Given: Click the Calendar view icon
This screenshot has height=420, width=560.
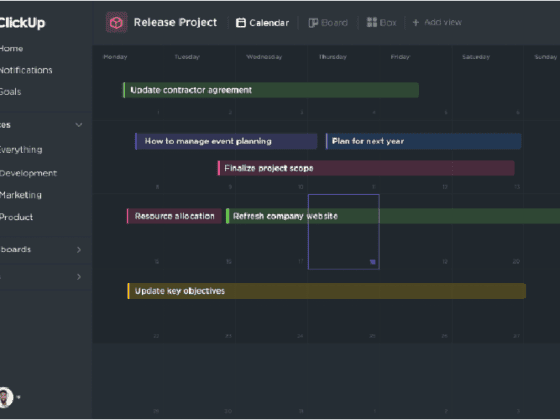Looking at the screenshot, I should coord(241,22).
